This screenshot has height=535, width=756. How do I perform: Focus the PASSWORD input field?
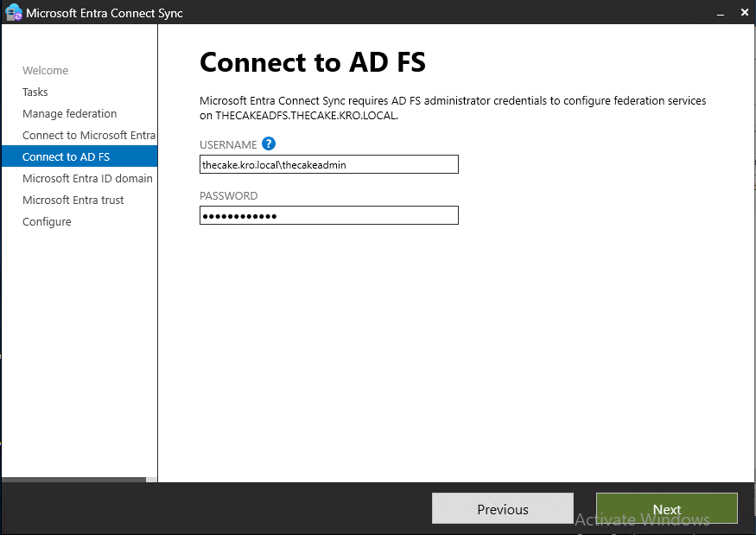pos(329,215)
